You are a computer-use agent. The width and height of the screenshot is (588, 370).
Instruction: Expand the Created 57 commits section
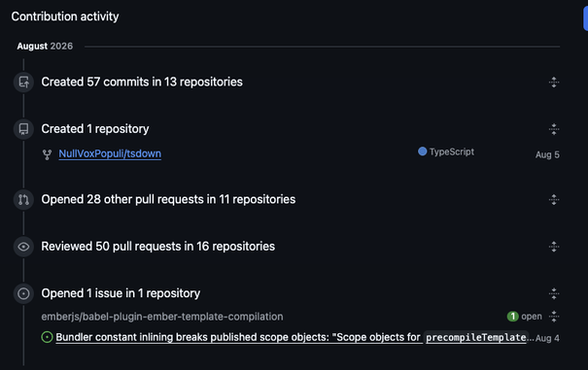pyautogui.click(x=554, y=83)
